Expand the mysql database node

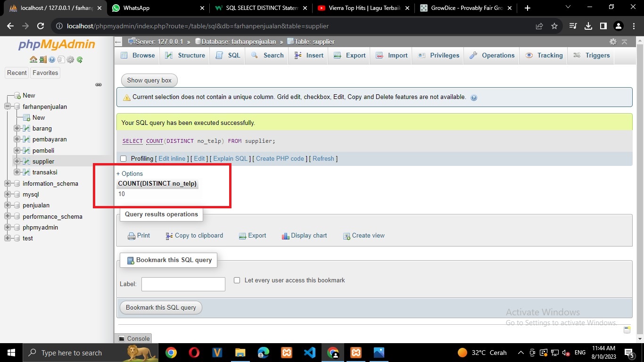[x=8, y=194]
